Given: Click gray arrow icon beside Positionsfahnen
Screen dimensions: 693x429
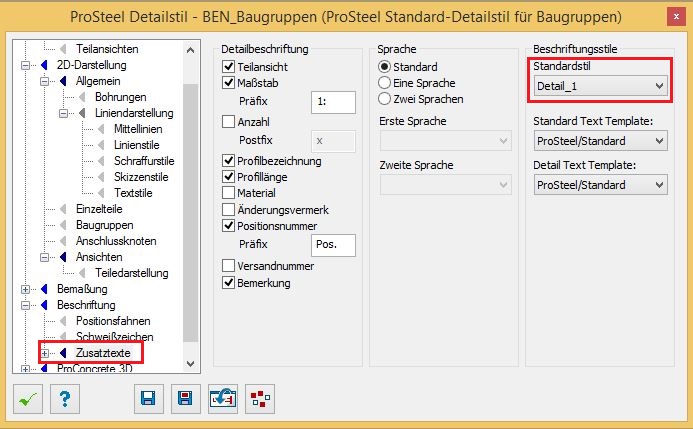Looking at the screenshot, I should coord(63,321).
